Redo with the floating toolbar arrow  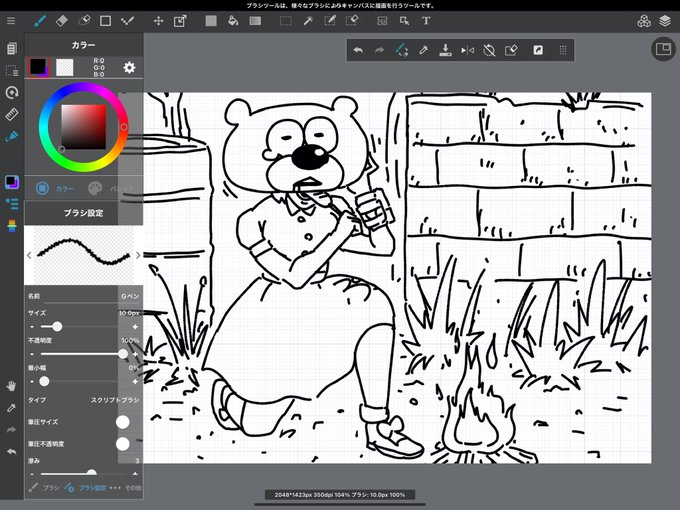(x=379, y=50)
